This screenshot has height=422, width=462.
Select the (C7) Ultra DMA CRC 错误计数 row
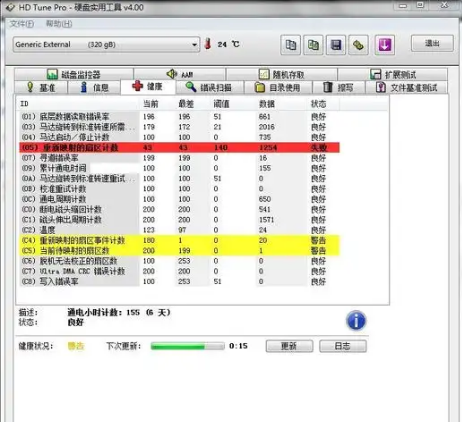(x=179, y=271)
